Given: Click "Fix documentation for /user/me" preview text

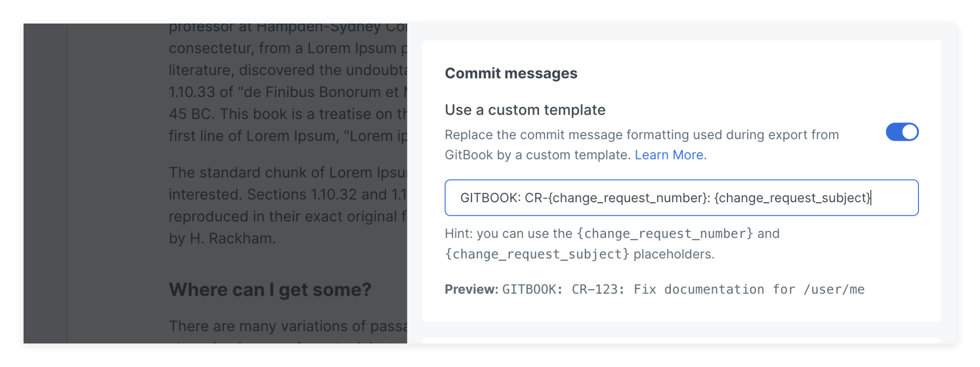Looking at the screenshot, I should (749, 290).
